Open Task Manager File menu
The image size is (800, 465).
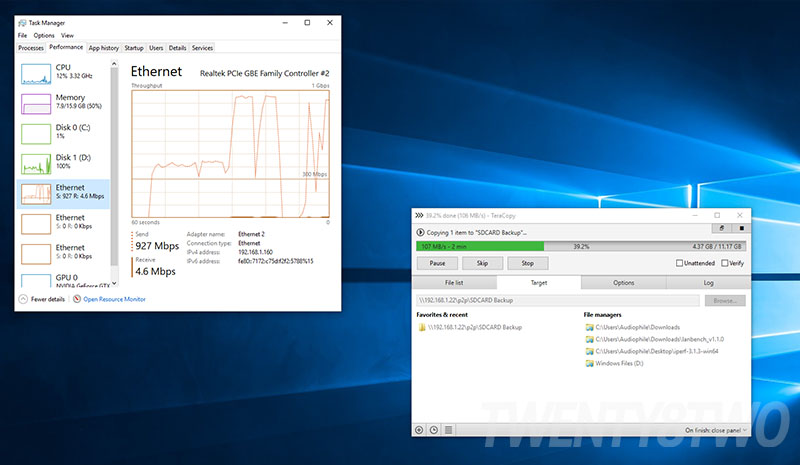pyautogui.click(x=22, y=35)
